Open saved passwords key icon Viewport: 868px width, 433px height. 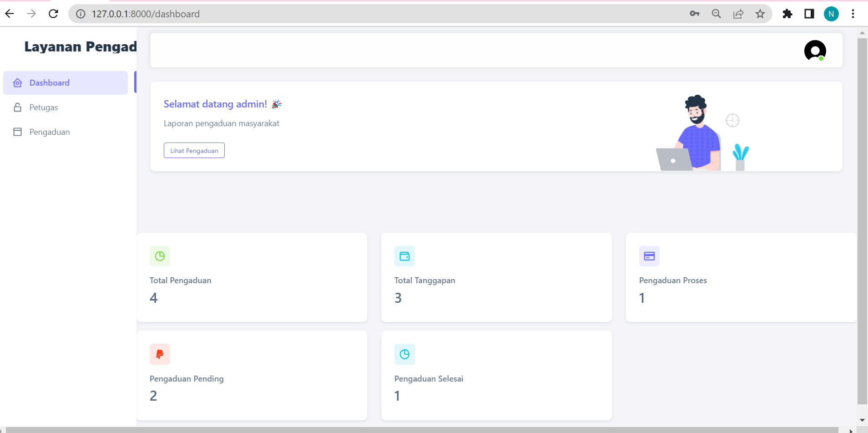695,14
